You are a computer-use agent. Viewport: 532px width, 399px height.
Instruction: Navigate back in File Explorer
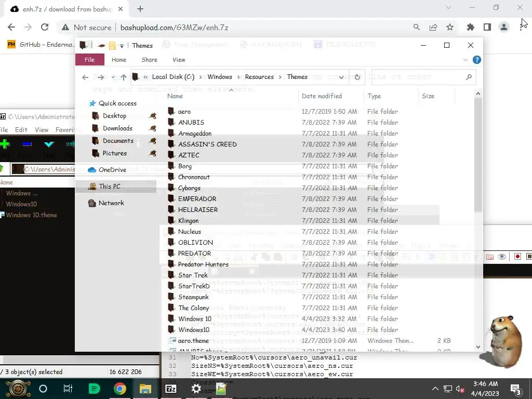click(x=85, y=77)
